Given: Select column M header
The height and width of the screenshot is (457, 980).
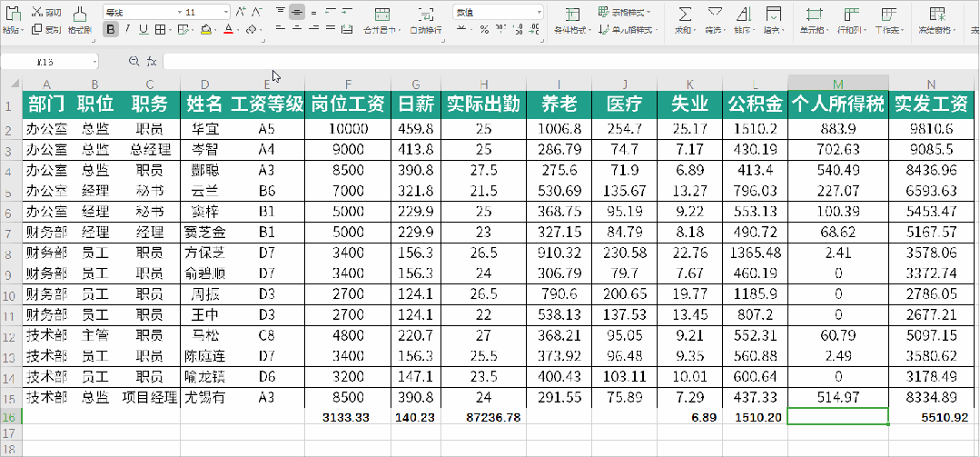Looking at the screenshot, I should [x=838, y=84].
